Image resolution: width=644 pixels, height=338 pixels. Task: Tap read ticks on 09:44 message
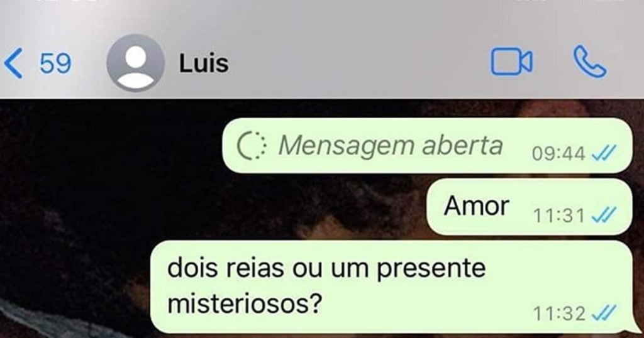point(603,155)
